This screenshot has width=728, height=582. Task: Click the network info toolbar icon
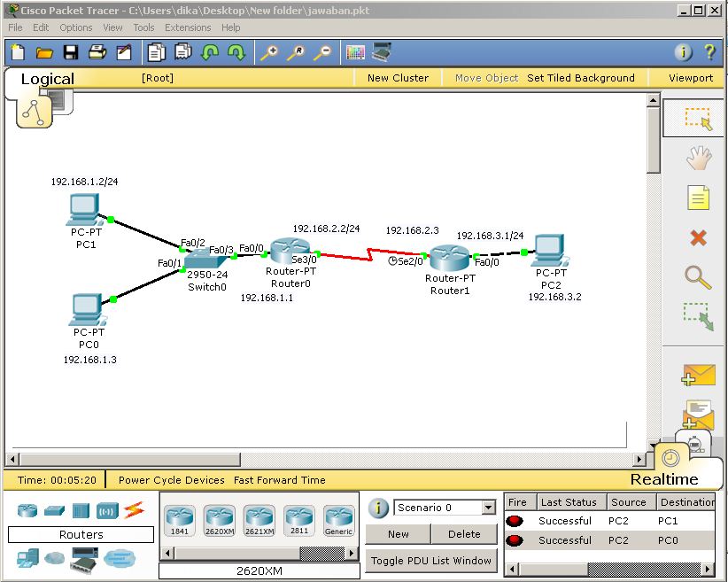click(x=683, y=52)
